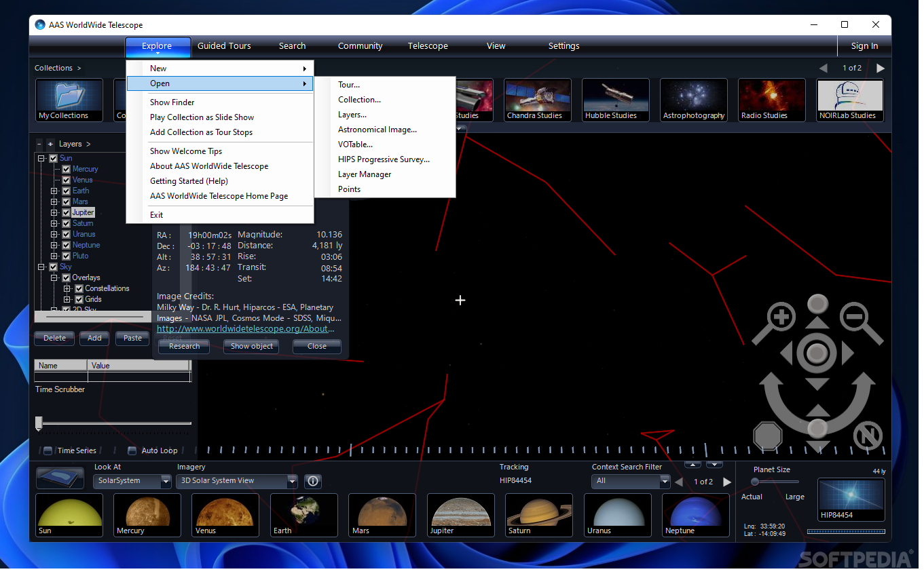Uncheck the Venus layer checkbox

(x=66, y=180)
